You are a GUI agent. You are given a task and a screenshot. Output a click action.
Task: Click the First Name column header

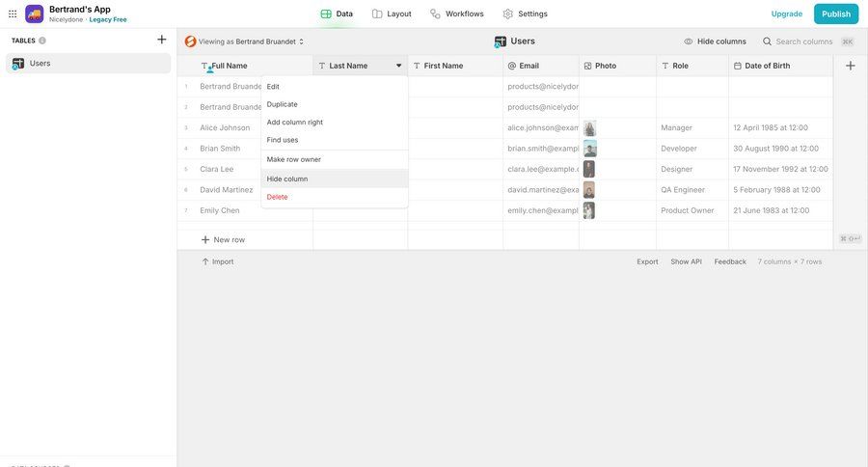455,66
